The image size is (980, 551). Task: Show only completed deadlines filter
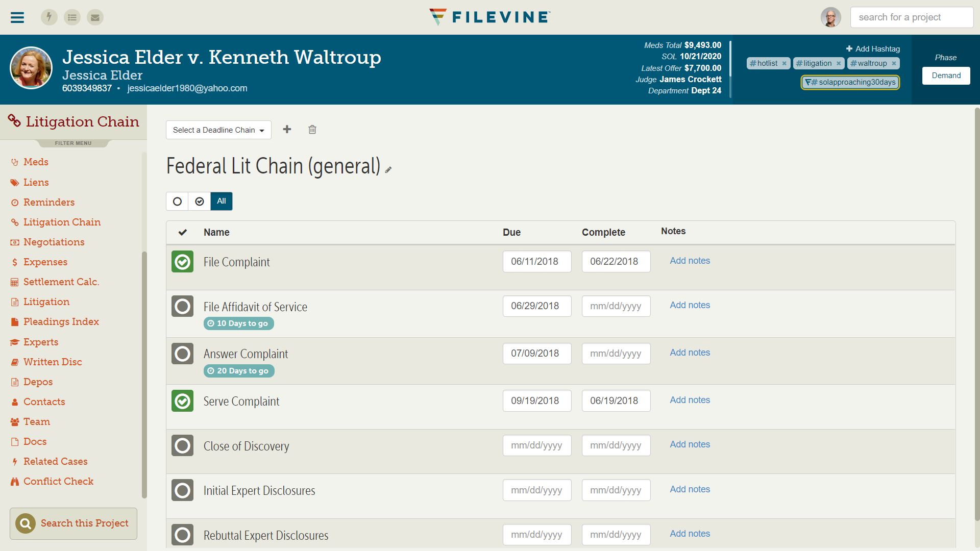click(200, 201)
